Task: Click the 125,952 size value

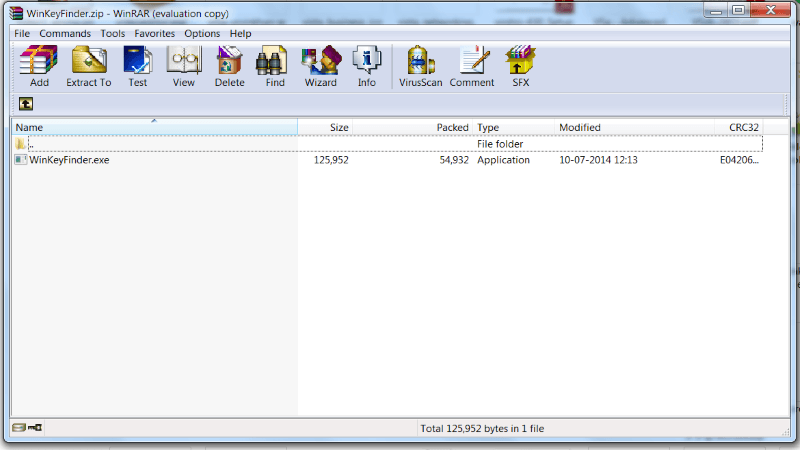Action: pos(331,160)
